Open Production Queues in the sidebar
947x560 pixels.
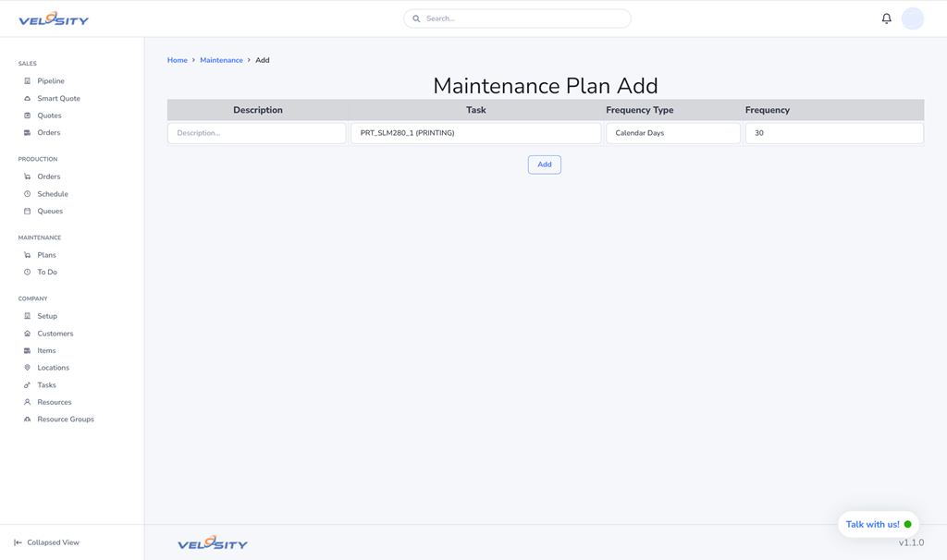coord(50,212)
